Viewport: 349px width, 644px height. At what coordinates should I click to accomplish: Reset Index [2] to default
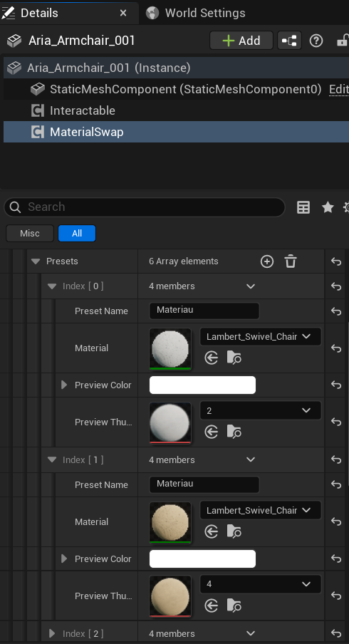336,634
